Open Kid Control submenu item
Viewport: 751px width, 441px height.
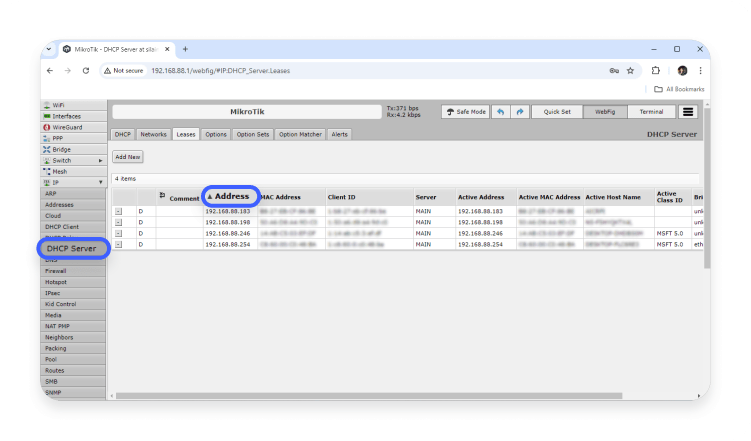[73, 304]
